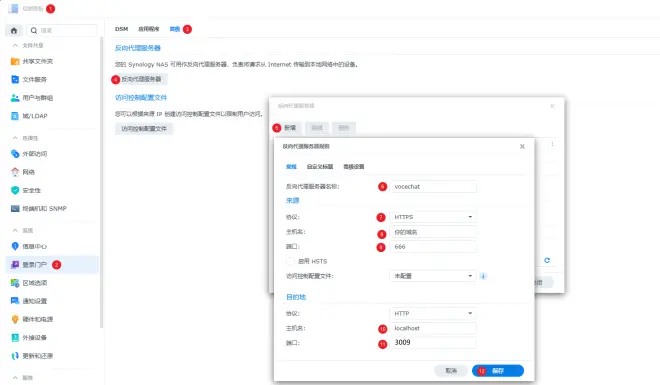Screen dimensions: 660x385
Task: Click the Control Panel window title icon
Action: point(13,8)
